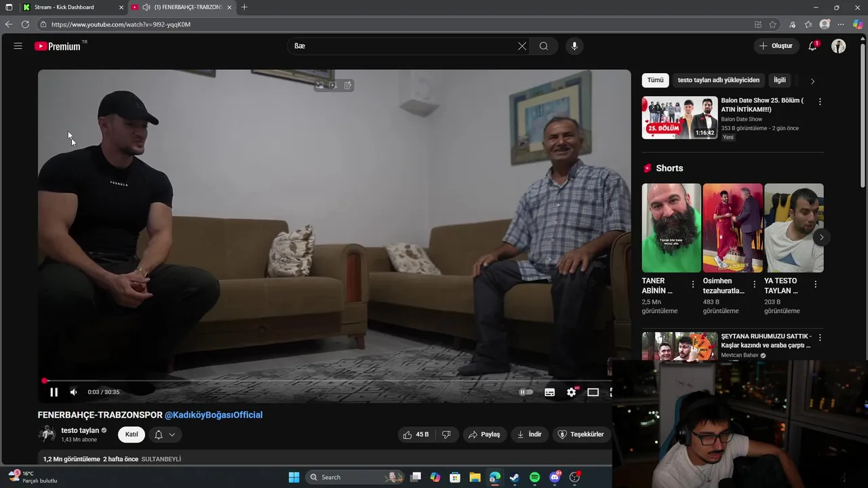Click the taskbar Search box

pos(355,477)
